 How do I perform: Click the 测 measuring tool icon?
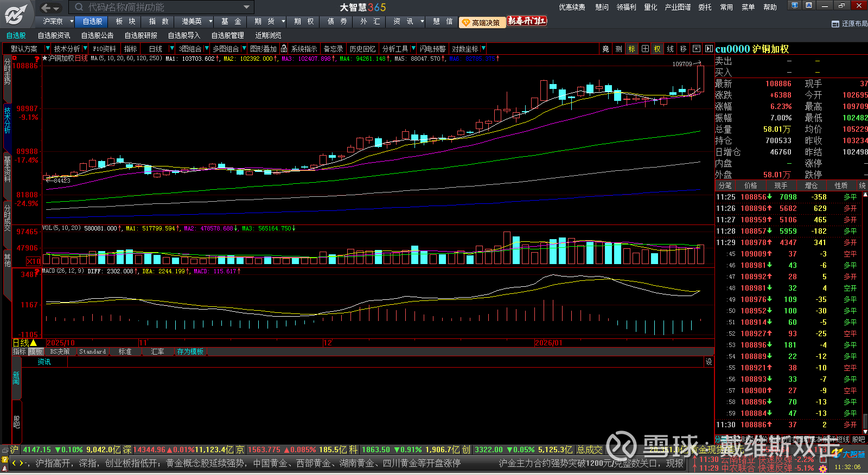[x=619, y=49]
